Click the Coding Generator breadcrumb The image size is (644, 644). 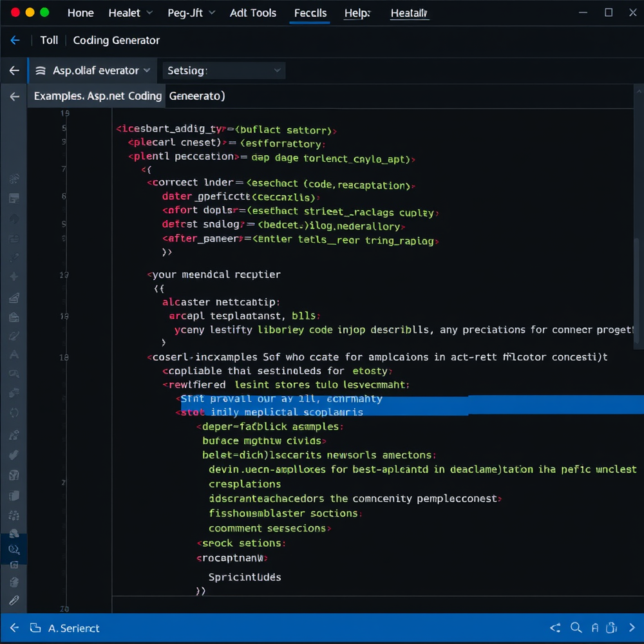tap(116, 40)
